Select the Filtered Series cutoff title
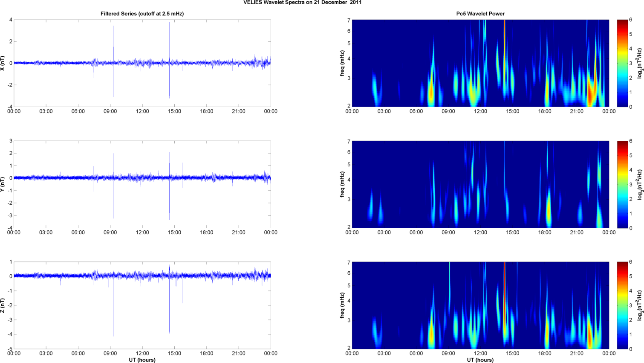Viewport: 644px width, 363px height. point(142,14)
